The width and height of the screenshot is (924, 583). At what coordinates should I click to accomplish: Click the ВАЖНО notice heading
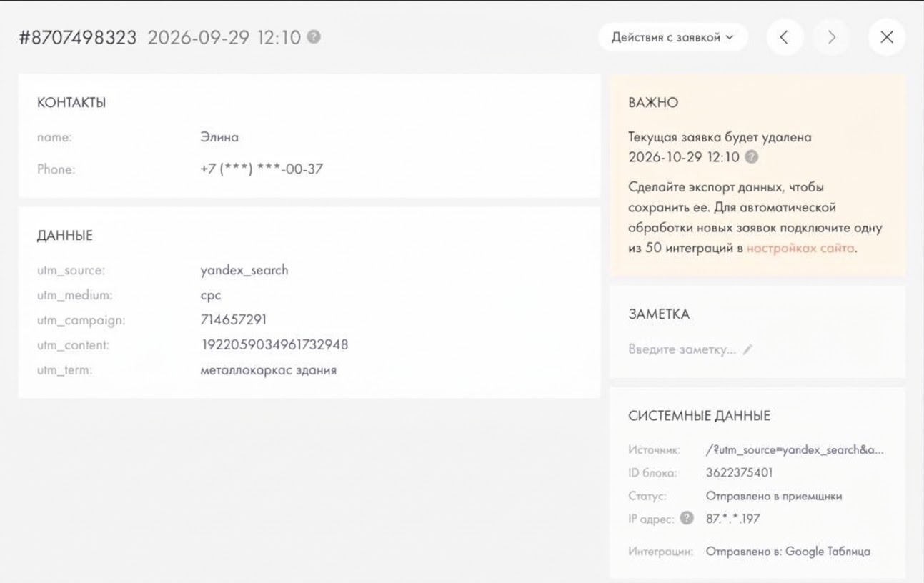[653, 103]
